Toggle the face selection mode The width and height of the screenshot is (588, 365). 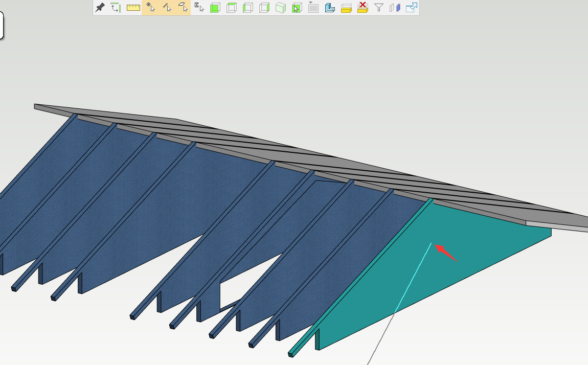click(183, 8)
